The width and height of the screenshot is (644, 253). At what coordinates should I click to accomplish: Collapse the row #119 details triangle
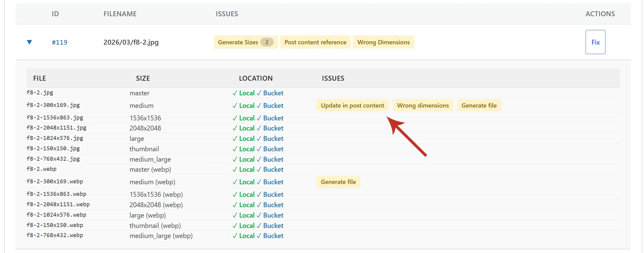pos(29,42)
